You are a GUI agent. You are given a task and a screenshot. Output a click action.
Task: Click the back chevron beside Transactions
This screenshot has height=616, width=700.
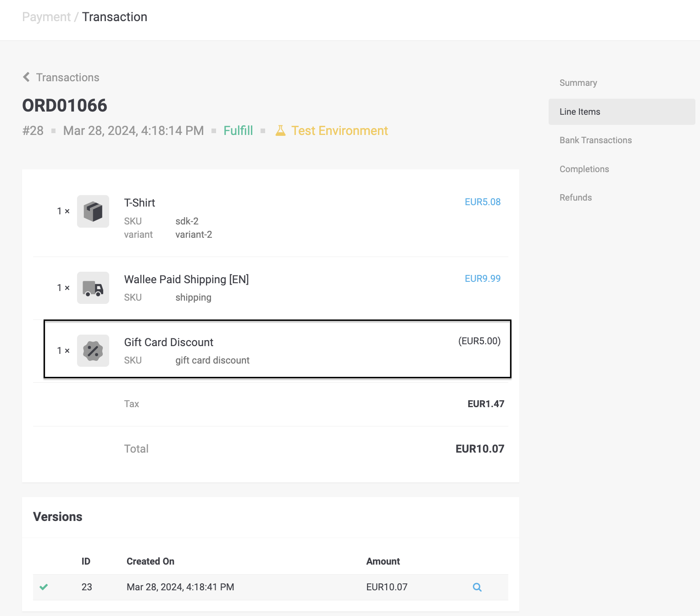pyautogui.click(x=27, y=77)
